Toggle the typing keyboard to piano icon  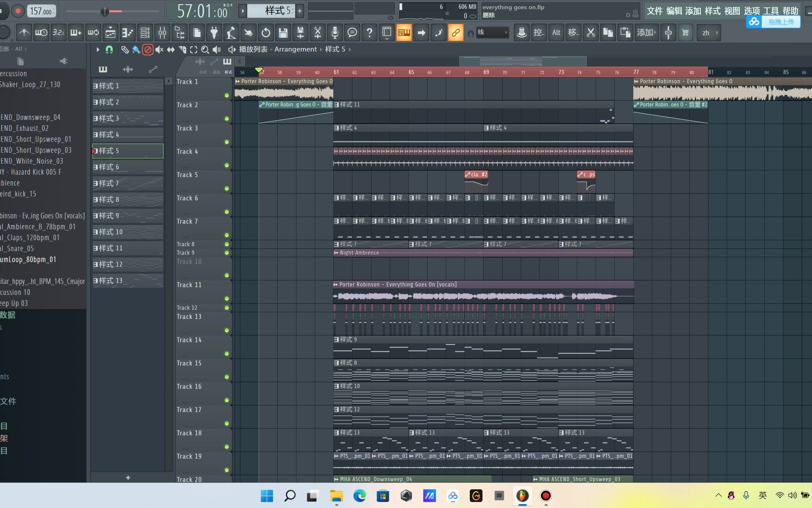click(404, 33)
